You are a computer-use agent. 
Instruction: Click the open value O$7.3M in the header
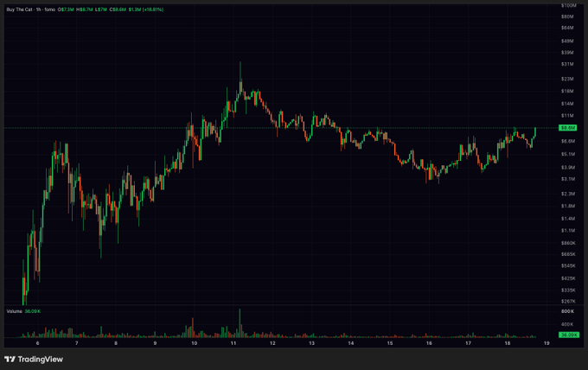click(66, 10)
